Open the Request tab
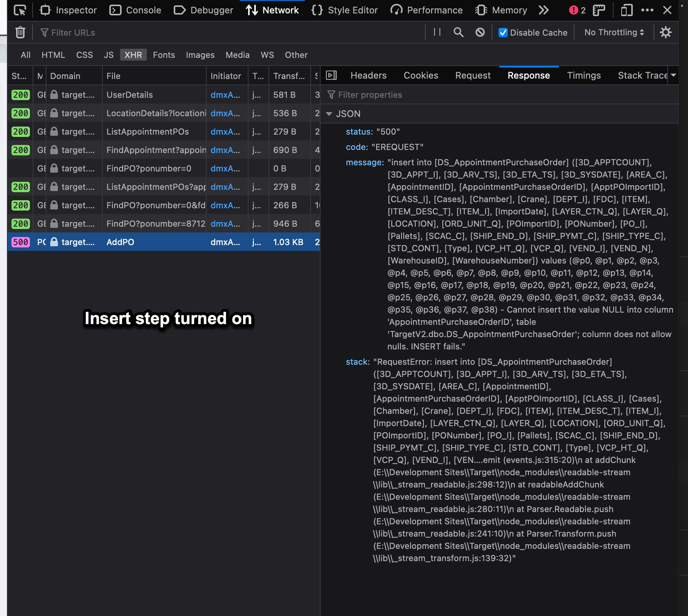The width and height of the screenshot is (688, 616). (x=473, y=76)
